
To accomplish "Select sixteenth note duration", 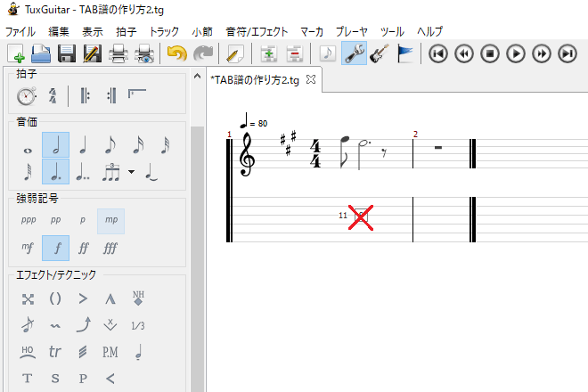I will (138, 145).
